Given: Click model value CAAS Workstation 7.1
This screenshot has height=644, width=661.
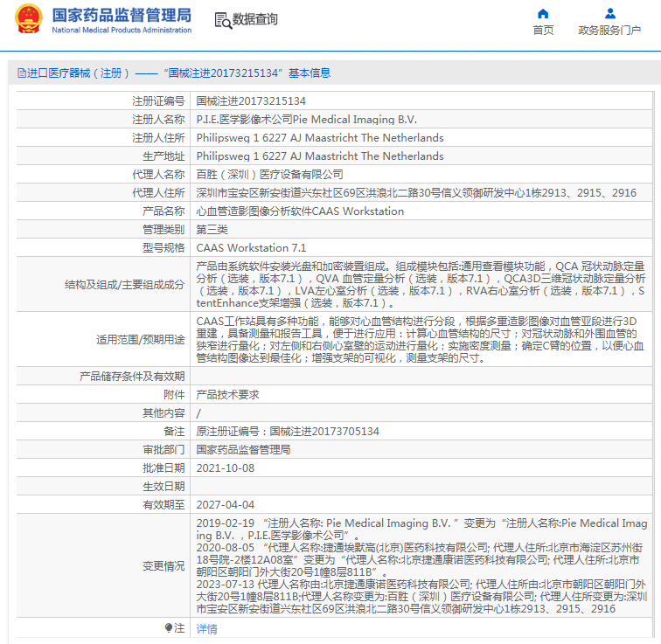Looking at the screenshot, I should click(x=251, y=247).
